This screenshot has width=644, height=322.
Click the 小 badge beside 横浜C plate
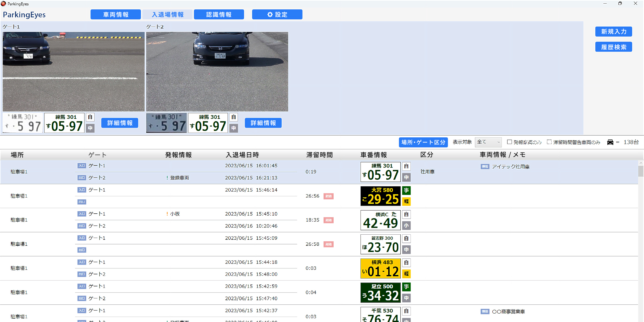point(406,226)
